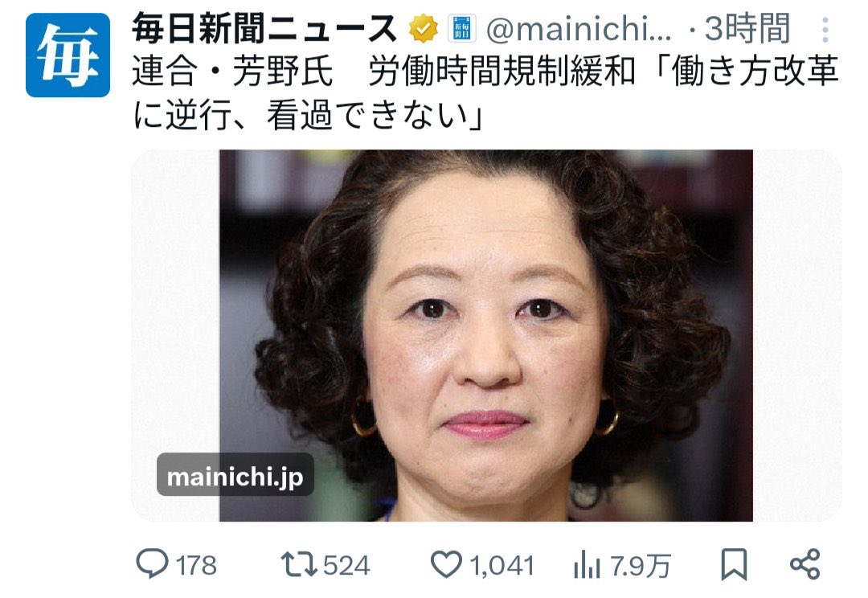Click the 毎日新聞ニュース account name

point(264,28)
